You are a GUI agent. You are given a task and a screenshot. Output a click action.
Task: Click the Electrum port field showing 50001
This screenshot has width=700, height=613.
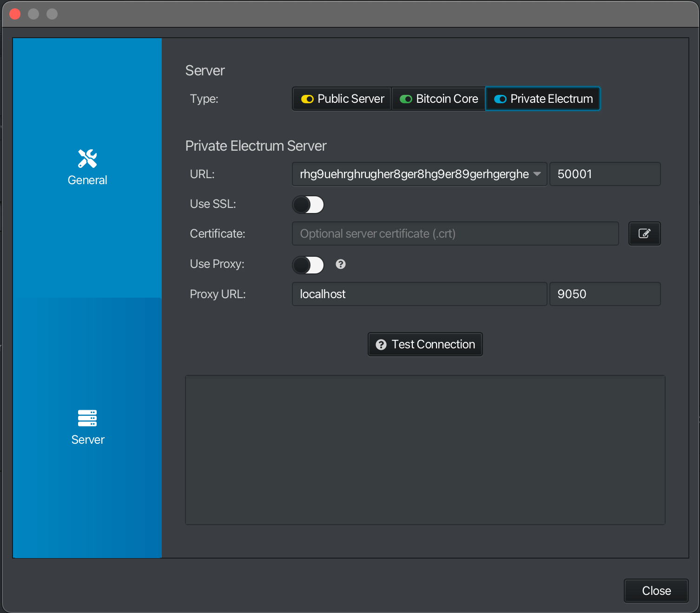coord(604,174)
